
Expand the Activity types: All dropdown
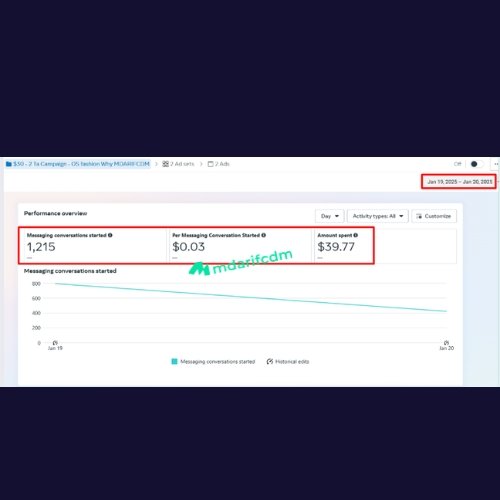click(378, 216)
